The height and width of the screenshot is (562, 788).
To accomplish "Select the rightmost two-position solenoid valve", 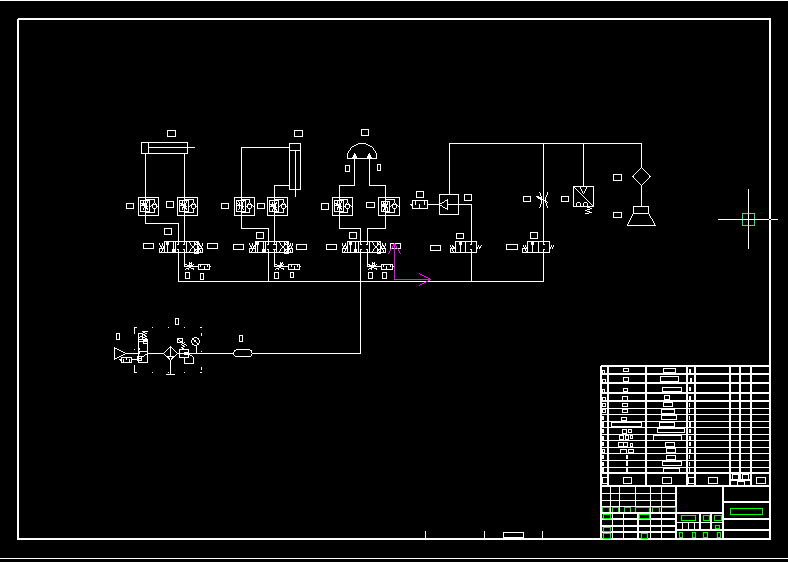I will (537, 247).
